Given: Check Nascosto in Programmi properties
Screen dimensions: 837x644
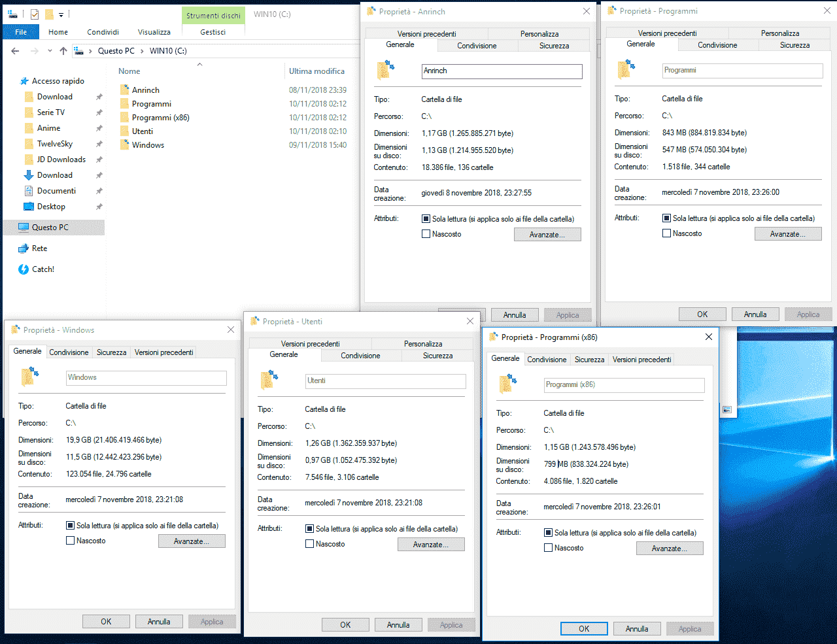Looking at the screenshot, I should point(667,233).
